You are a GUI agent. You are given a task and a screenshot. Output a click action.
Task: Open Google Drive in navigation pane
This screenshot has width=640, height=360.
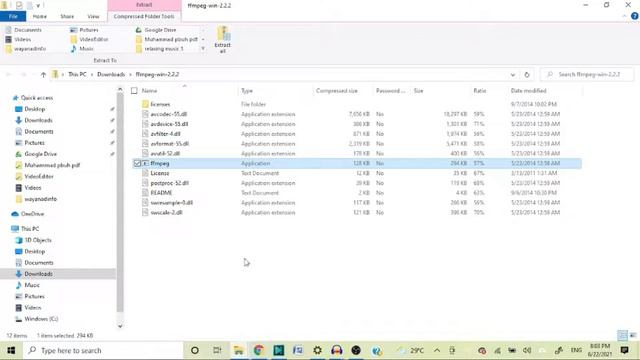(x=40, y=154)
